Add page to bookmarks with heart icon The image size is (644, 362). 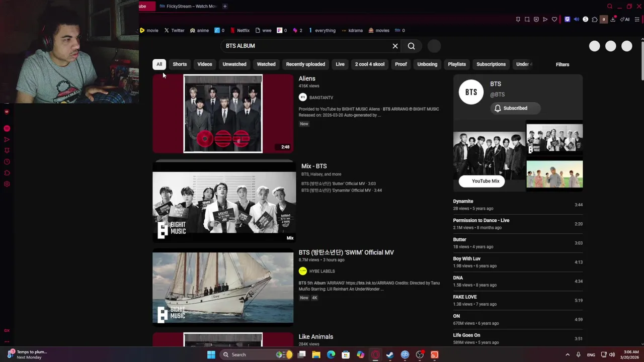(554, 19)
